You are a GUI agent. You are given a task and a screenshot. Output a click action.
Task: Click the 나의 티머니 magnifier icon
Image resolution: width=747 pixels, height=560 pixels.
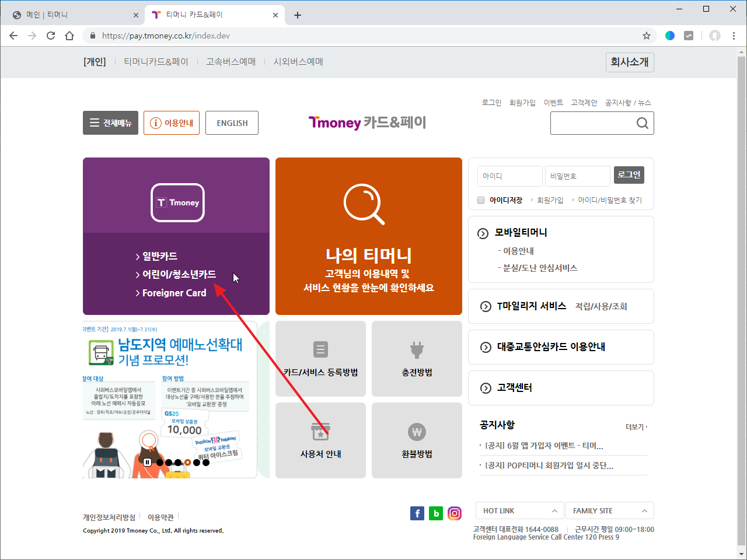tap(364, 204)
